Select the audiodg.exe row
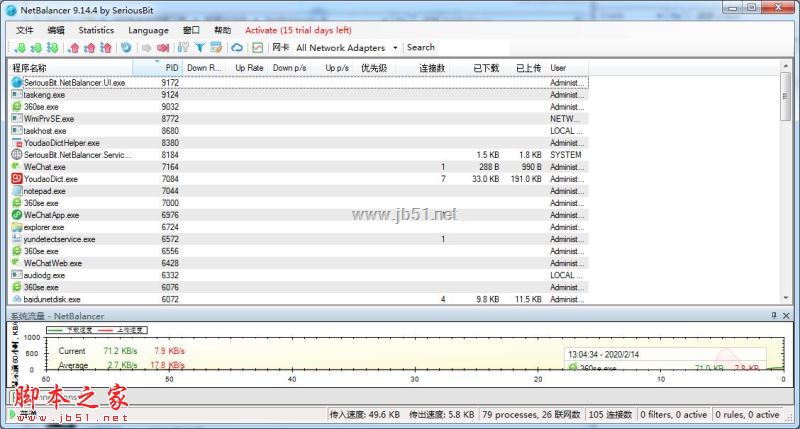 [x=299, y=275]
